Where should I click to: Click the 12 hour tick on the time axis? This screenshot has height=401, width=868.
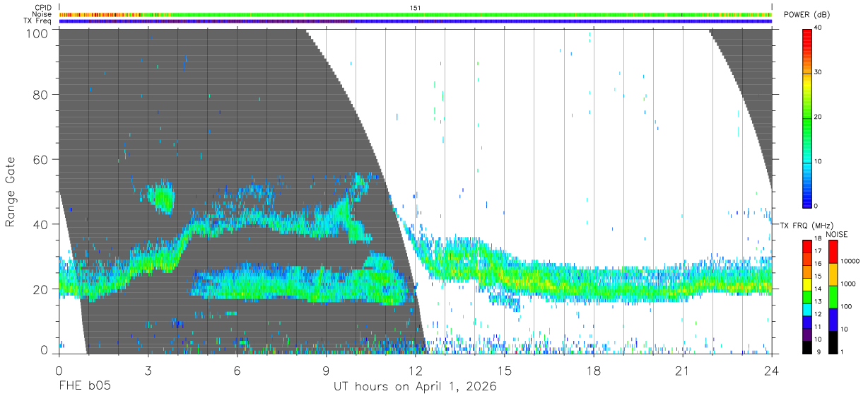coord(416,371)
